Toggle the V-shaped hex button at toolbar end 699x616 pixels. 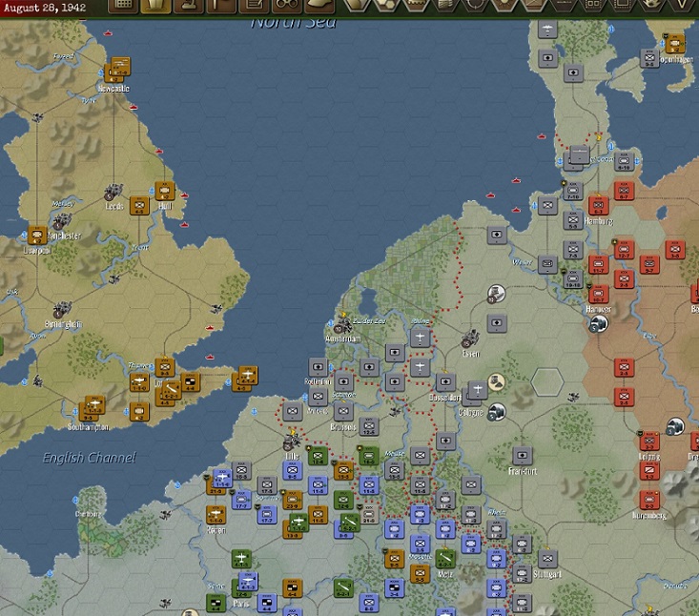click(x=681, y=5)
